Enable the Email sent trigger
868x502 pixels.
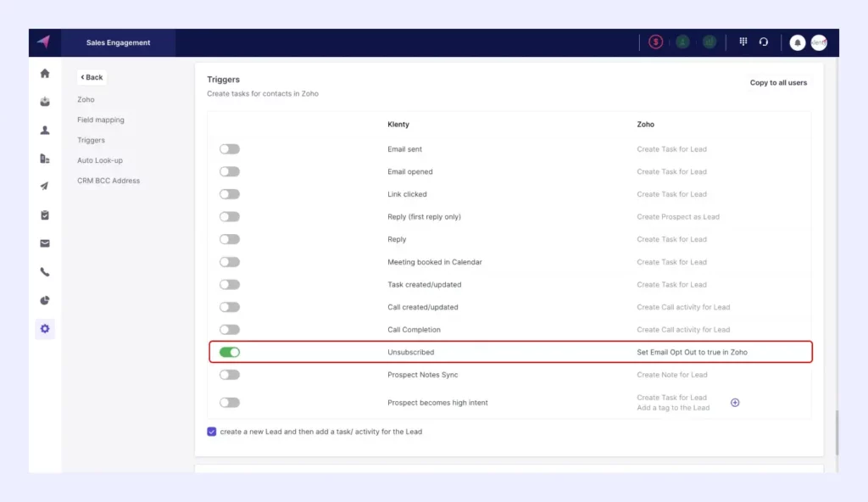click(229, 149)
